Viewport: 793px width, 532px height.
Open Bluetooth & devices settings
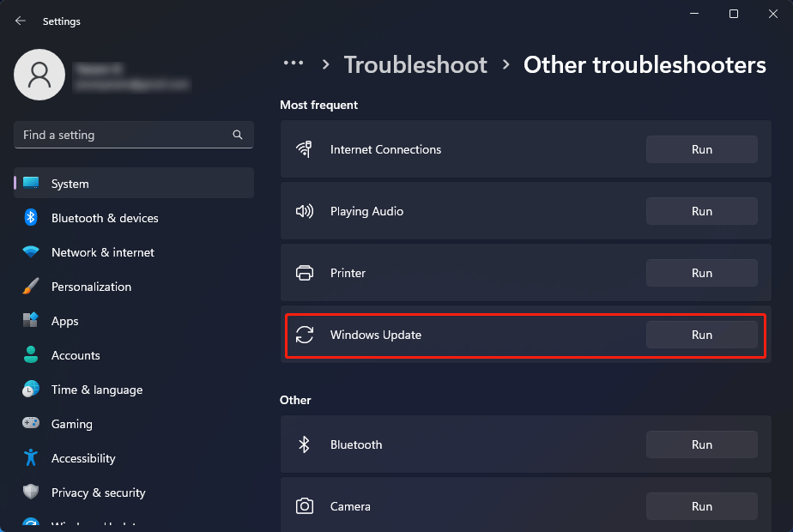(x=134, y=217)
